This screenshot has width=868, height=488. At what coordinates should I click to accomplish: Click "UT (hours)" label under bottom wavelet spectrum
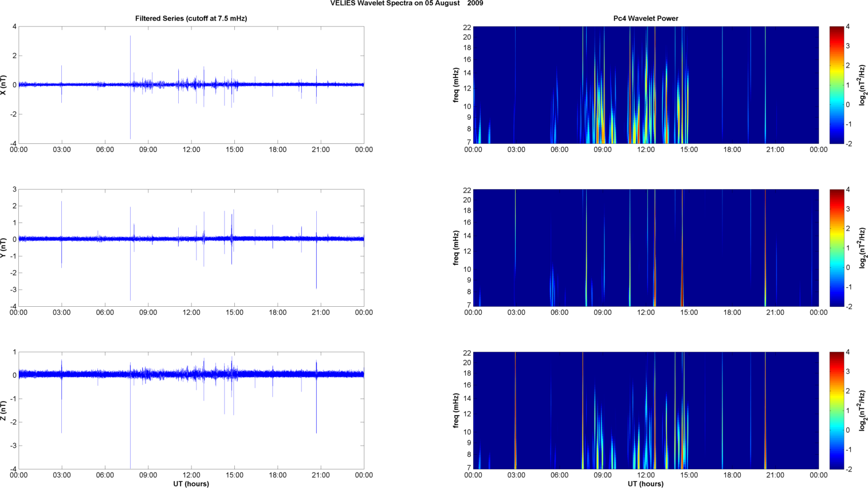pyautogui.click(x=645, y=484)
